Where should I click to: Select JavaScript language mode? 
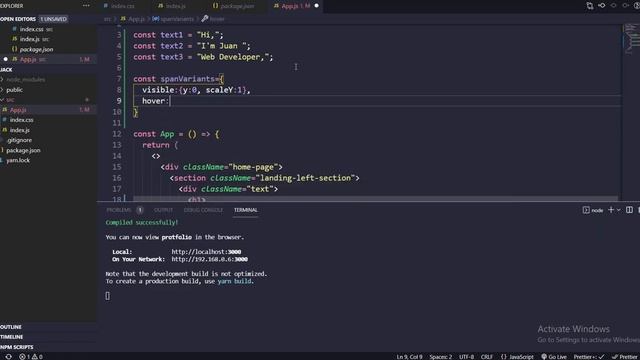[517, 357]
